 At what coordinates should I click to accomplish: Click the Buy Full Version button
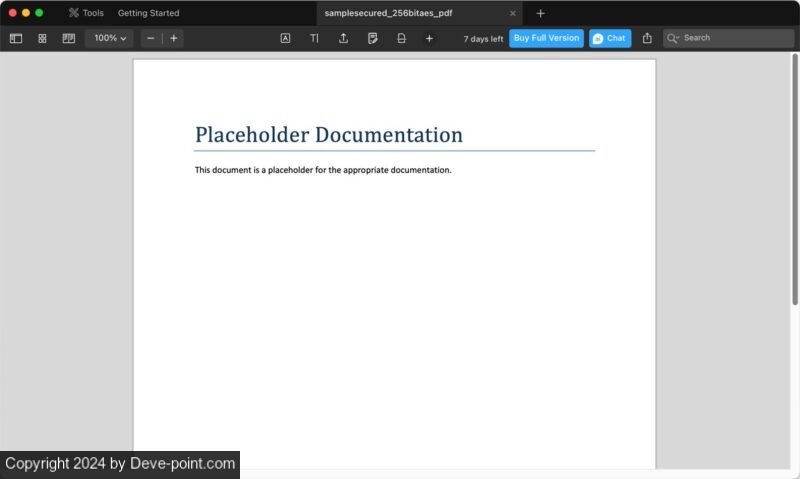point(546,38)
